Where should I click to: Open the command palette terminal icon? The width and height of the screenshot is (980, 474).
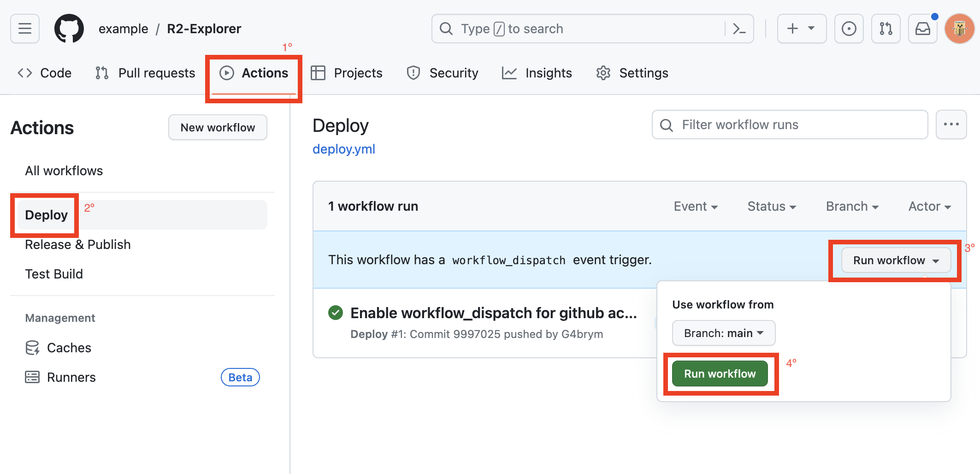tap(739, 29)
